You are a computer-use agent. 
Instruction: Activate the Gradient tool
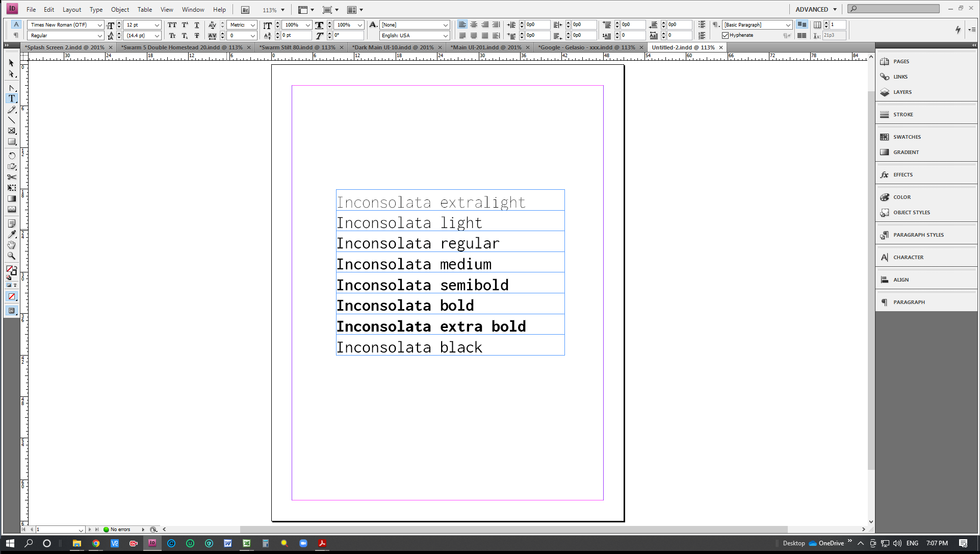(x=11, y=198)
